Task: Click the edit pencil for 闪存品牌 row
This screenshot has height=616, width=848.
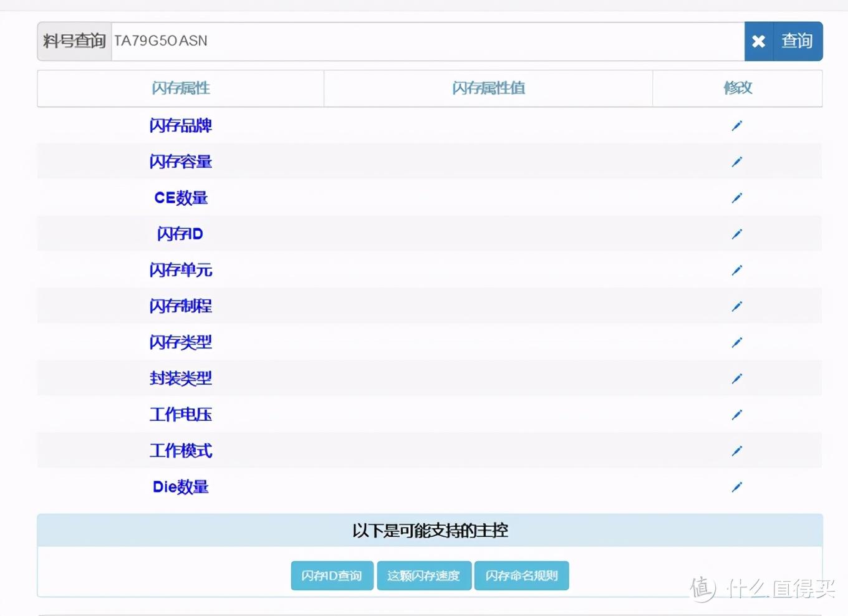Action: coord(737,125)
